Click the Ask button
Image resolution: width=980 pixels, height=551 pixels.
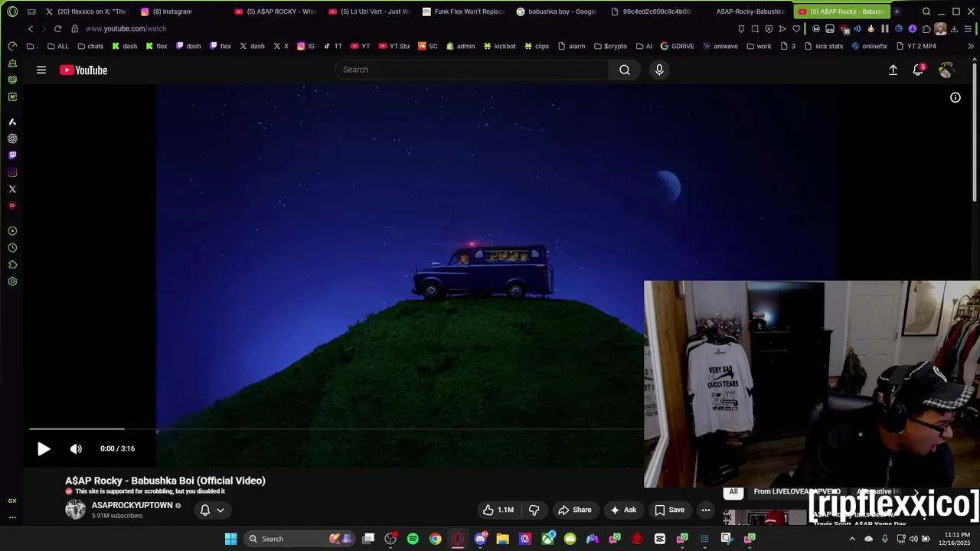coord(623,510)
